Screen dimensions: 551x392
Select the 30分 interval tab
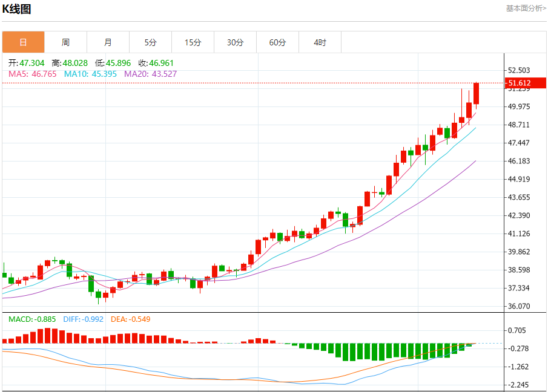235,42
